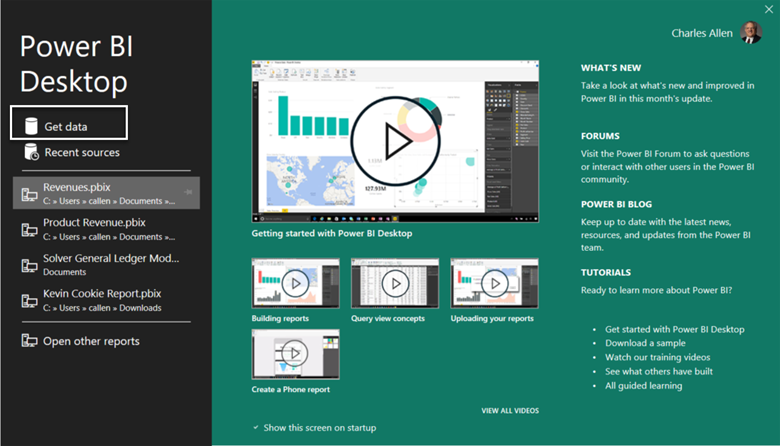
Task: Click Charles Allen's profile picture
Action: pyautogui.click(x=751, y=33)
